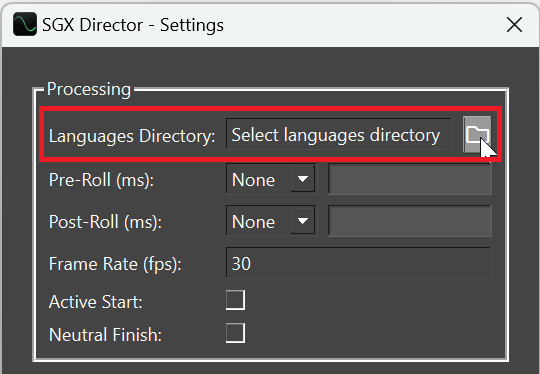Click the Active Start label

click(x=95, y=302)
